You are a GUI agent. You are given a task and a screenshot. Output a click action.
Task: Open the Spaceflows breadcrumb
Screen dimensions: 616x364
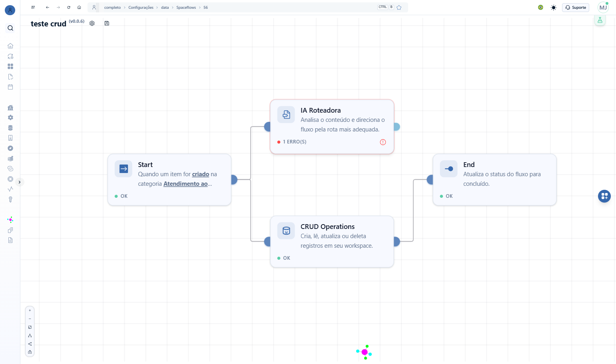pyautogui.click(x=186, y=8)
